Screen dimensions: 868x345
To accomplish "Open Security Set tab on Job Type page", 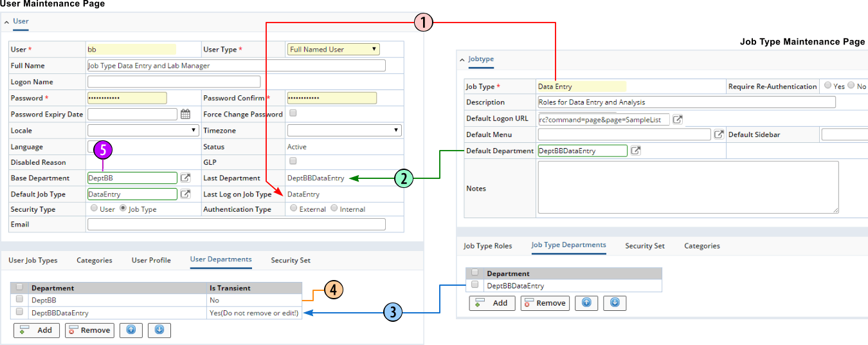I will tap(645, 246).
